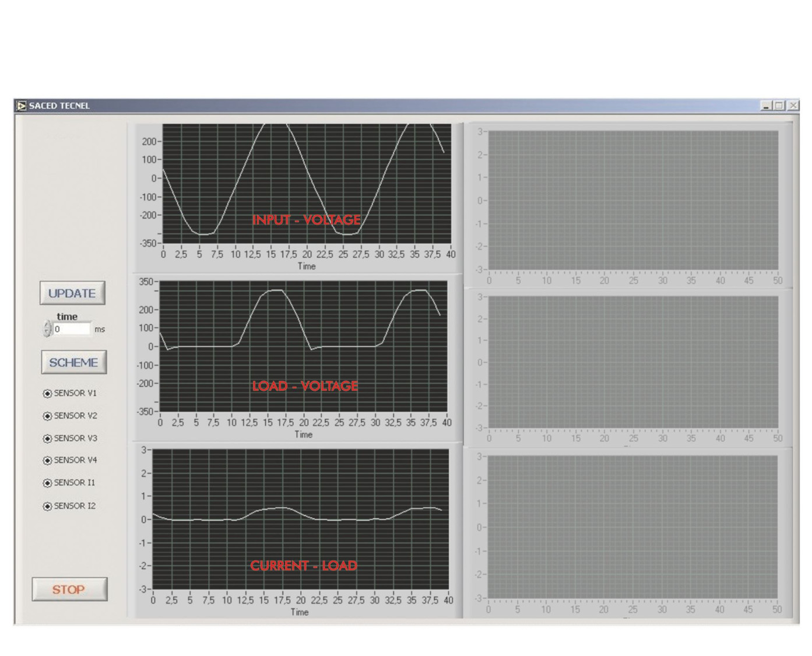Toggle the SENSOR I2 radio button
This screenshot has width=812, height=656.
[x=47, y=506]
